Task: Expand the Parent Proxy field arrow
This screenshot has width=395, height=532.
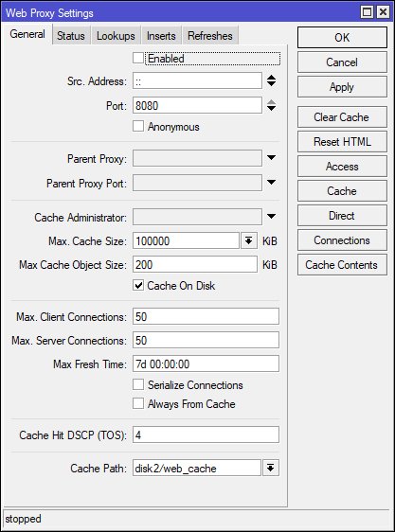Action: point(271,157)
